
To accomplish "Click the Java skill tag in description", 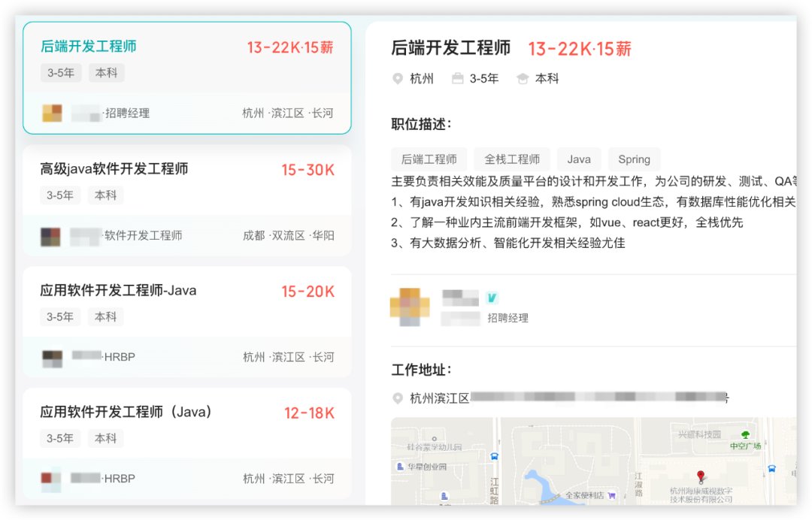I will point(579,159).
